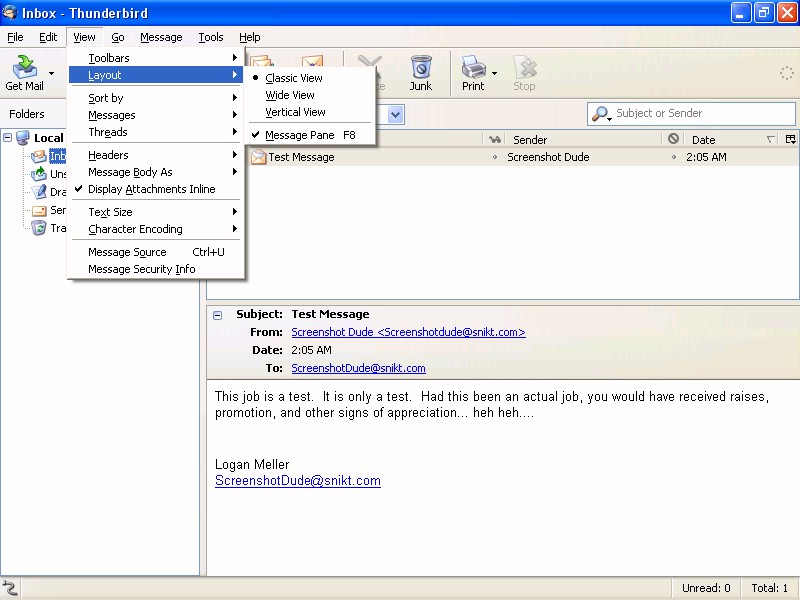
Task: Expand the Message Body As submenu
Action: pos(156,172)
